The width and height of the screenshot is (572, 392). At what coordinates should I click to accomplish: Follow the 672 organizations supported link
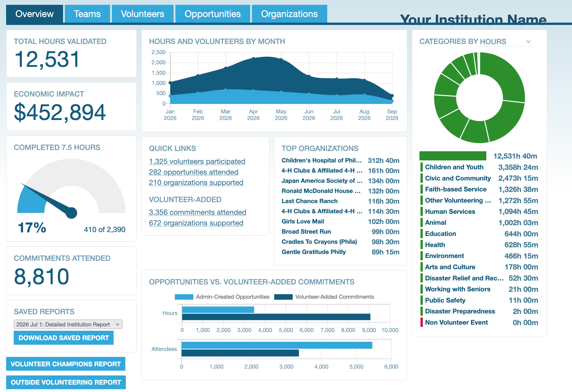coord(196,223)
